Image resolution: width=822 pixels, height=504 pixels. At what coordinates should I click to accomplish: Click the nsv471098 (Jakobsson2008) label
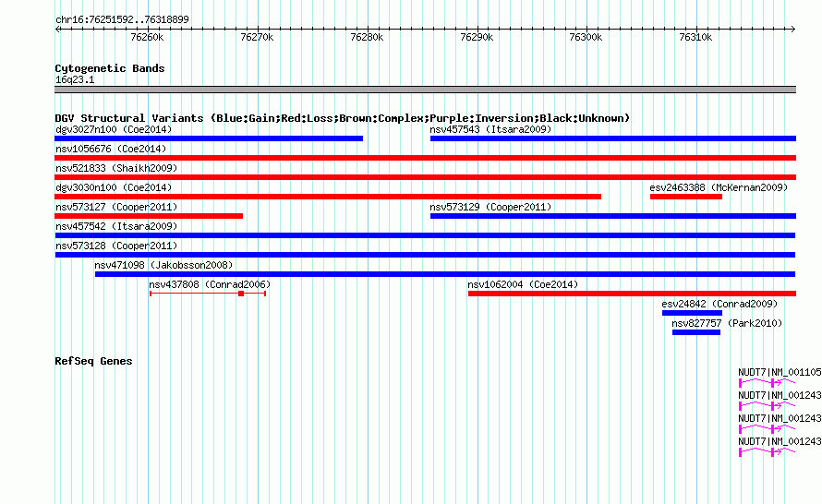tap(163, 265)
